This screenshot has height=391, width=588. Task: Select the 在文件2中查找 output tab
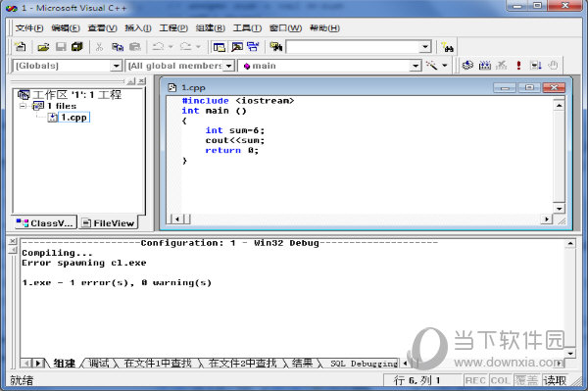click(243, 363)
